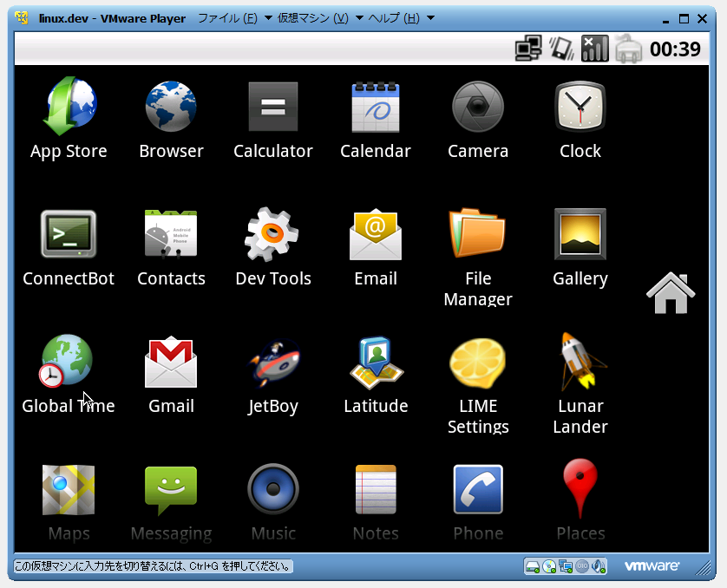Image resolution: width=727 pixels, height=588 pixels.
Task: Click the VMware hard disk device icon
Action: point(533,566)
